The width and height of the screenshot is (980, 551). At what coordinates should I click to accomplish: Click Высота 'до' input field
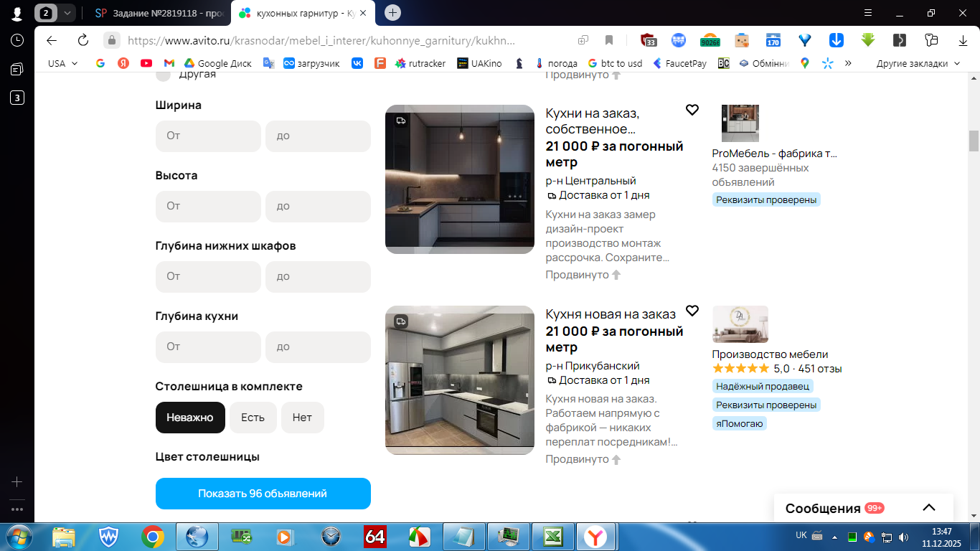(x=318, y=206)
